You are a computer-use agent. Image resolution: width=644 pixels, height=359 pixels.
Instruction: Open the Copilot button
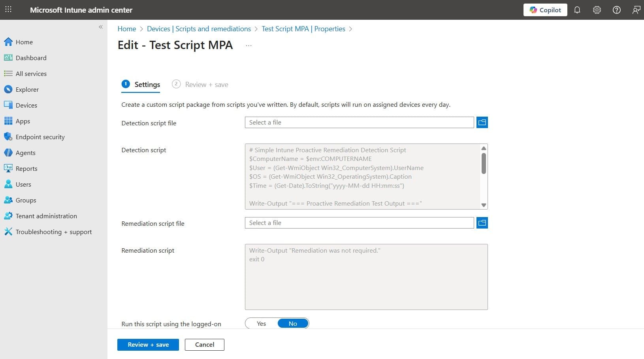click(x=545, y=10)
